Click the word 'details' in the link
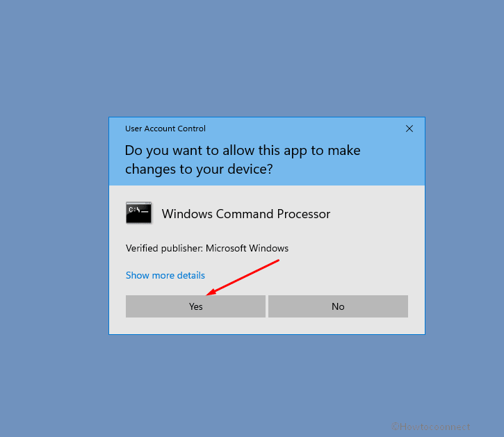The height and width of the screenshot is (437, 504). 190,275
